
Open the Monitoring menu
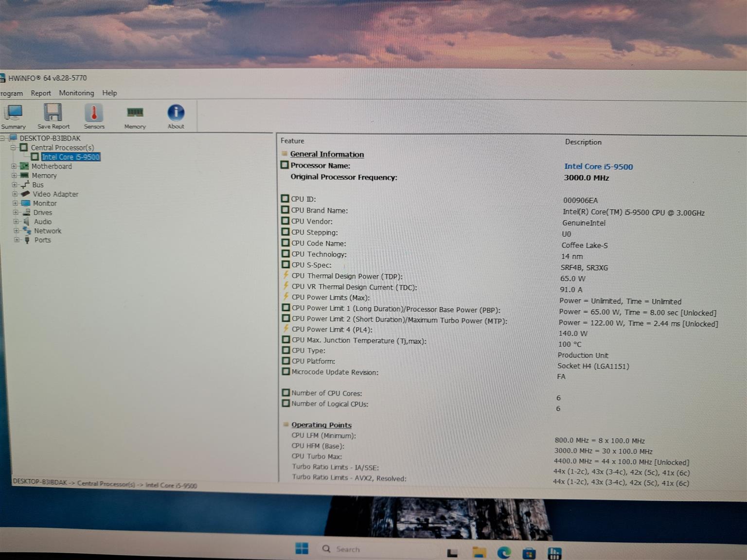76,93
